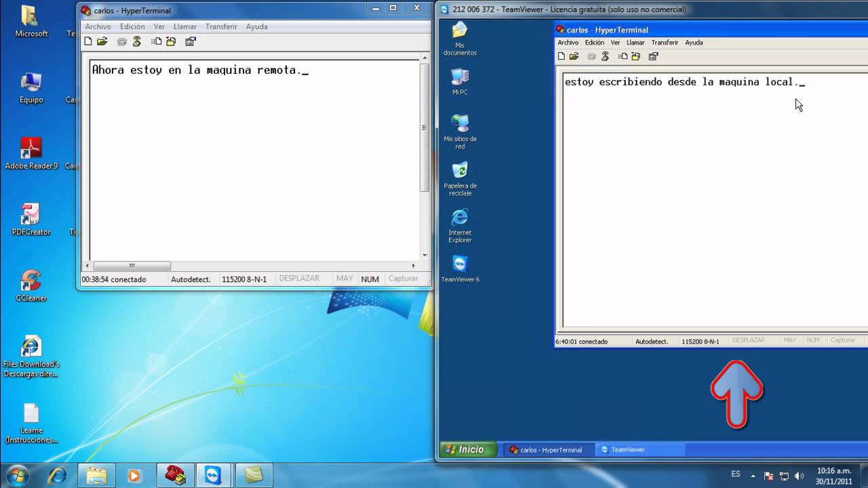Select Mi PC icon on remote desktop

[460, 81]
